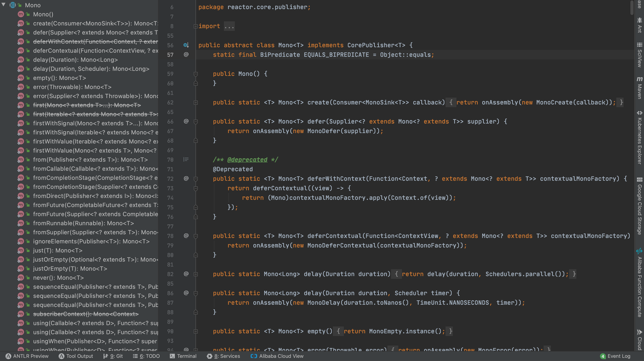Open the Google Cloud Storage panel
644x361 pixels.
coord(639,206)
